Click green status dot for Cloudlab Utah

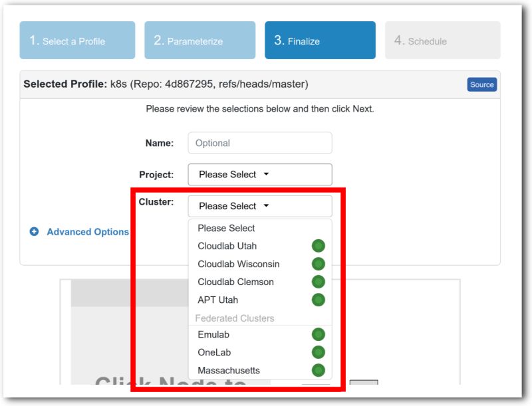[319, 246]
